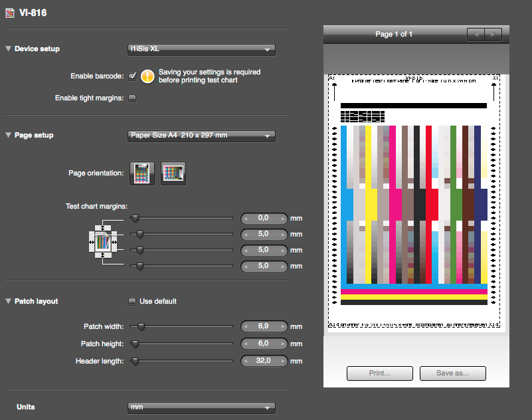Image resolution: width=532 pixels, height=420 pixels.
Task: Disable the Enable barcode checkbox
Action: coord(132,76)
